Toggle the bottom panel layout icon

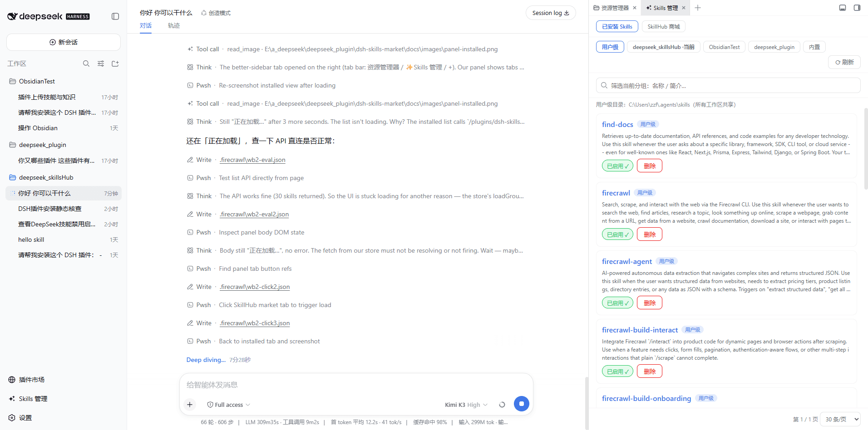coord(843,8)
